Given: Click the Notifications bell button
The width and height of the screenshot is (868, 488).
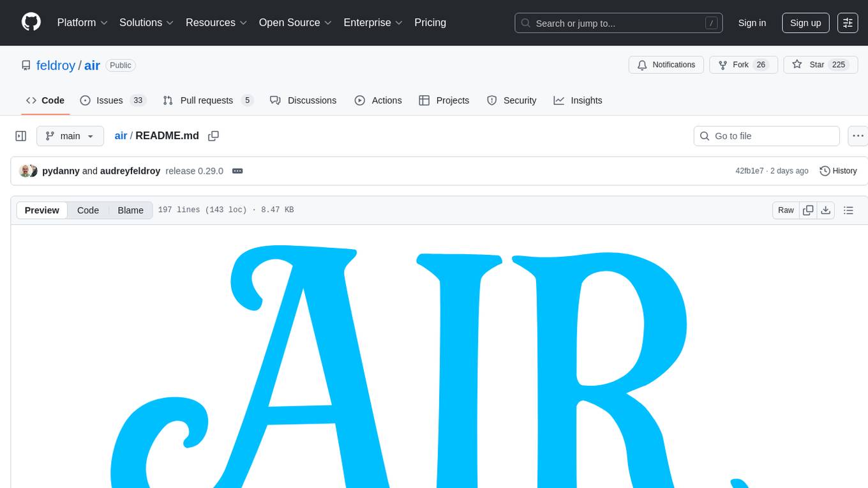Looking at the screenshot, I should (666, 65).
